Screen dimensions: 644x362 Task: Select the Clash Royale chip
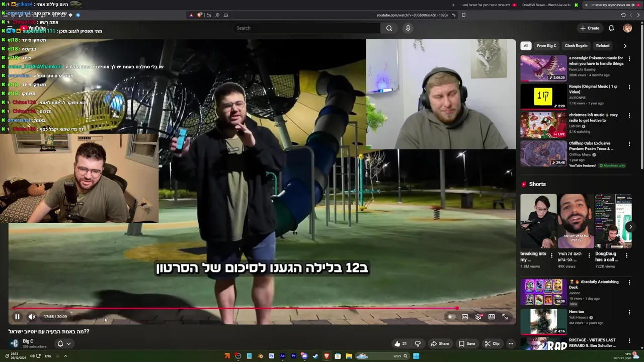(x=576, y=46)
